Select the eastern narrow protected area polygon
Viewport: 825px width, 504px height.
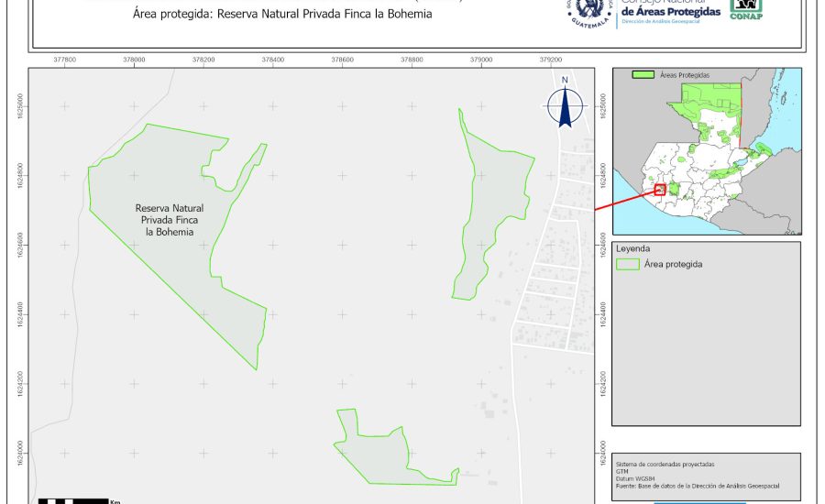(x=492, y=202)
